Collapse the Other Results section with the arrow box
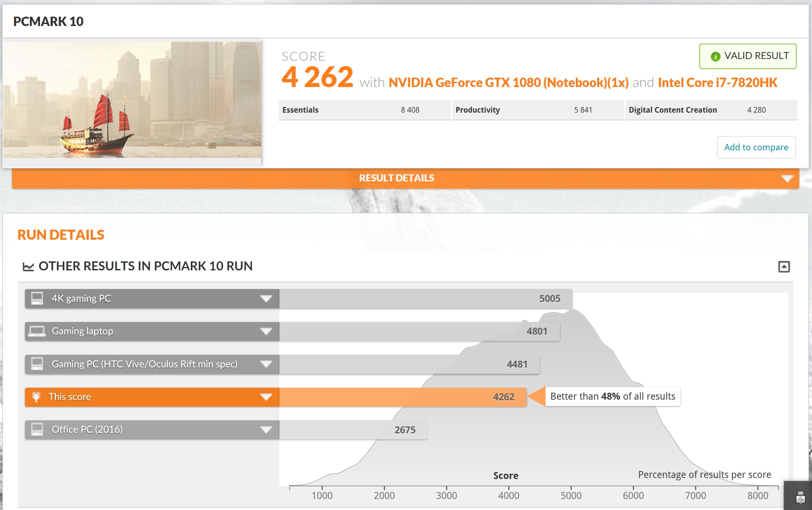The width and height of the screenshot is (812, 510). [784, 267]
